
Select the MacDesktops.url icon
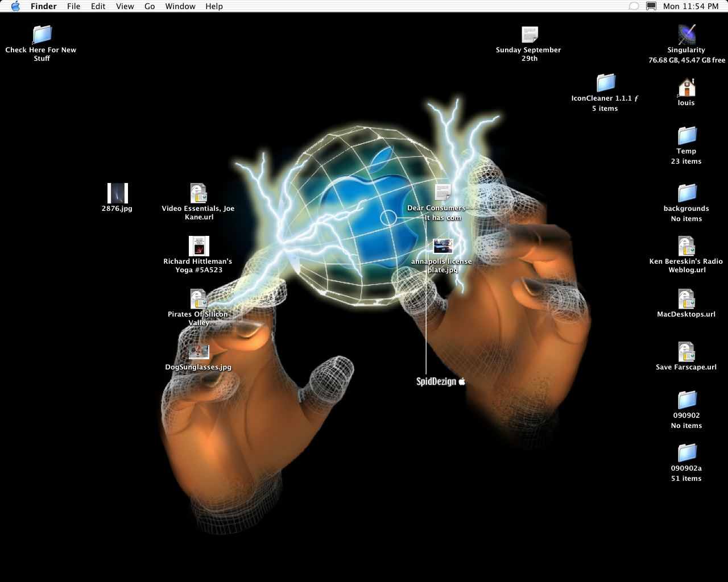686,299
